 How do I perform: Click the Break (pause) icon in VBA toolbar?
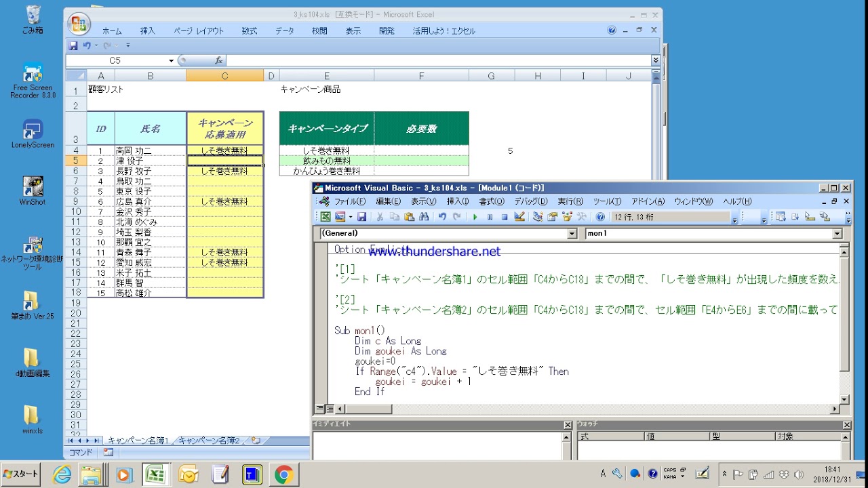490,217
